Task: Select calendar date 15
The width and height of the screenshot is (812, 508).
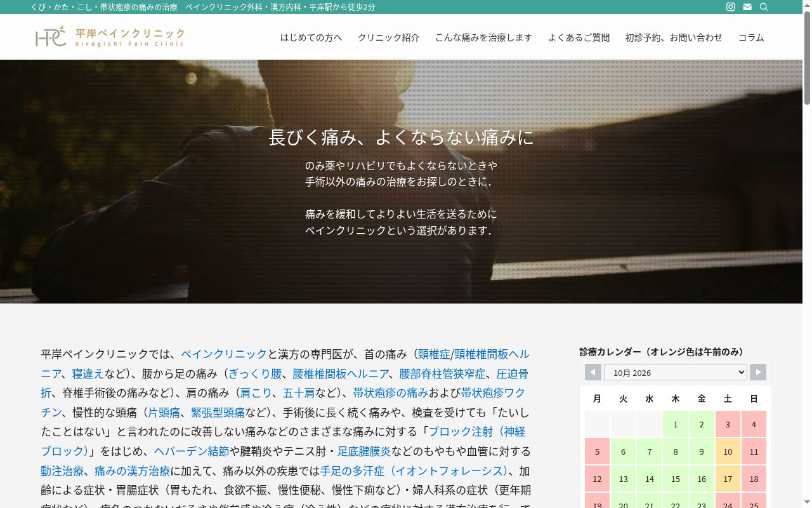Action: [x=676, y=479]
